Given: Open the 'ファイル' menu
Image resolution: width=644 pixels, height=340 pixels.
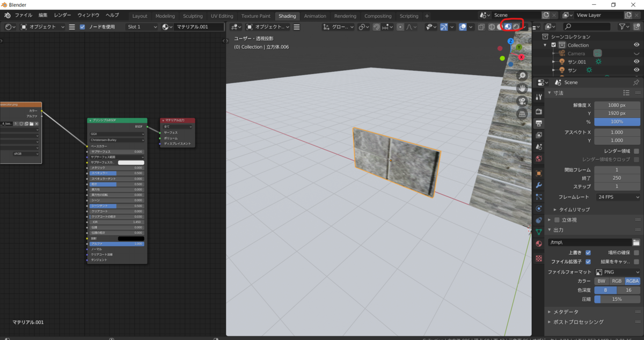Looking at the screenshot, I should coord(23,16).
